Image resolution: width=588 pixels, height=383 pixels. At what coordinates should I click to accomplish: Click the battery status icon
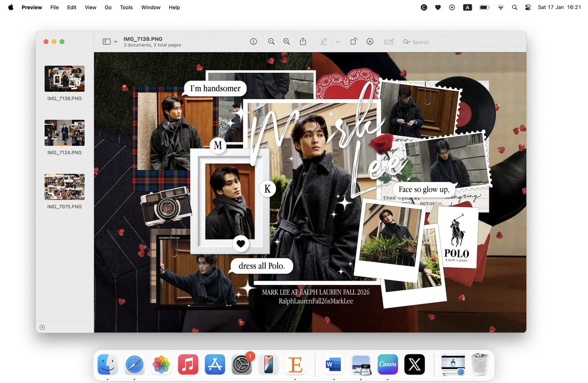(x=485, y=7)
